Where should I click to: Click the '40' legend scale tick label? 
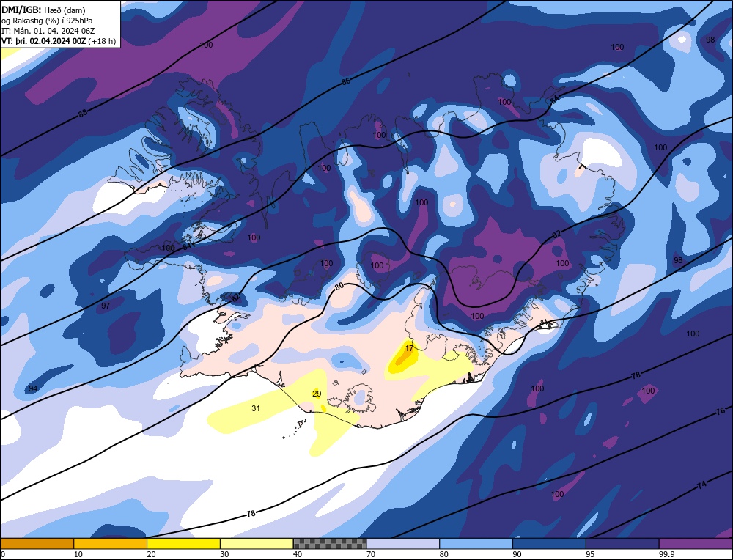point(298,554)
